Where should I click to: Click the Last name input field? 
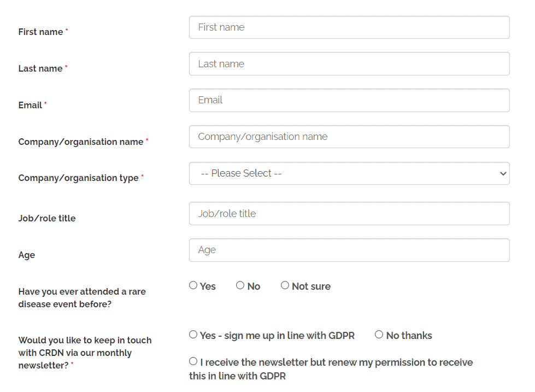[349, 63]
